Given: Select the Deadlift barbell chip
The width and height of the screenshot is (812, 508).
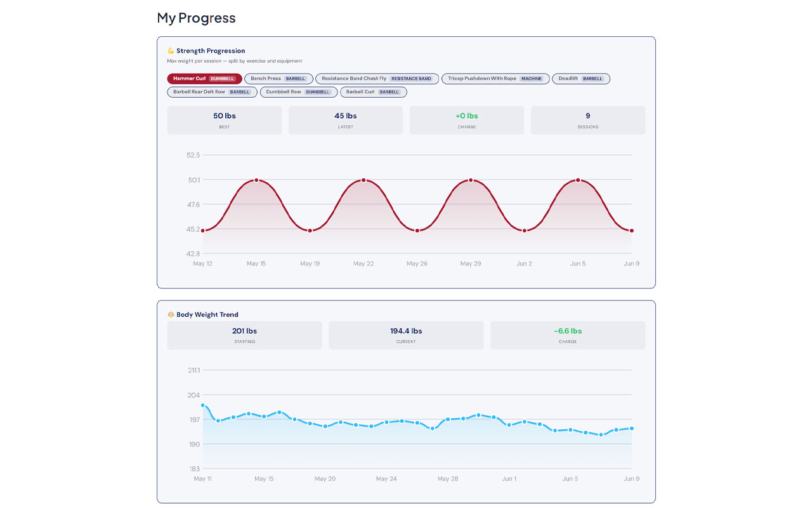Looking at the screenshot, I should point(581,79).
